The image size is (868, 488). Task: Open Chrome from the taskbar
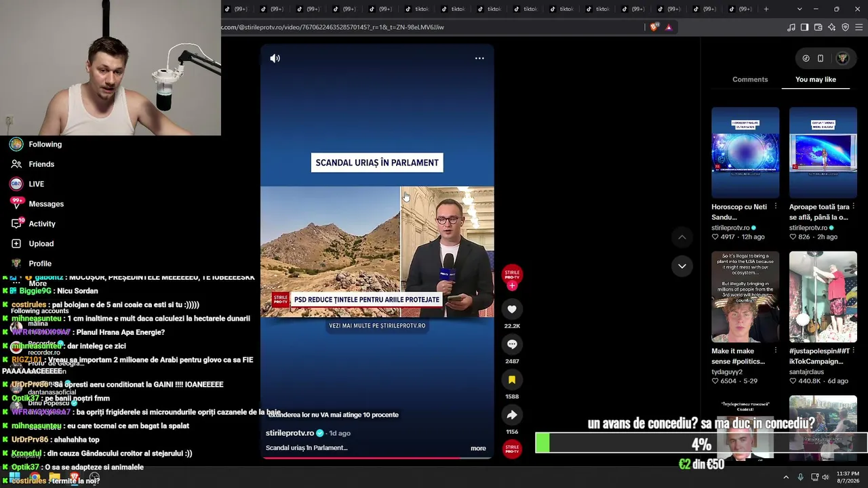click(35, 477)
